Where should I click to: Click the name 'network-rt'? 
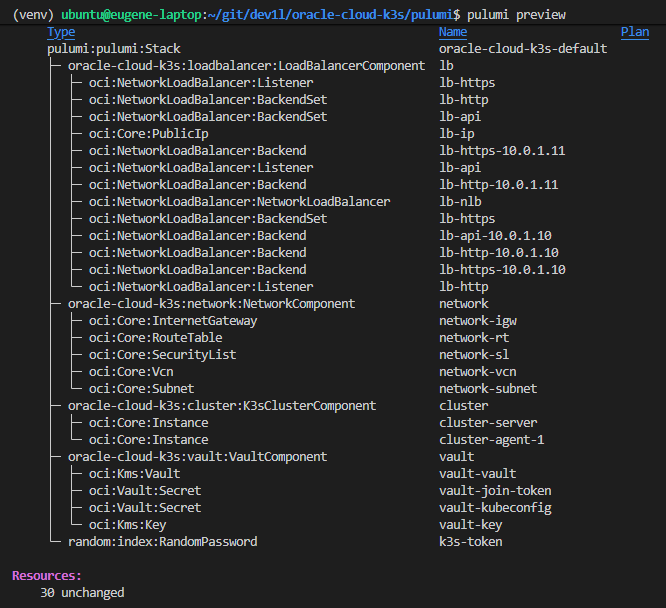474,338
